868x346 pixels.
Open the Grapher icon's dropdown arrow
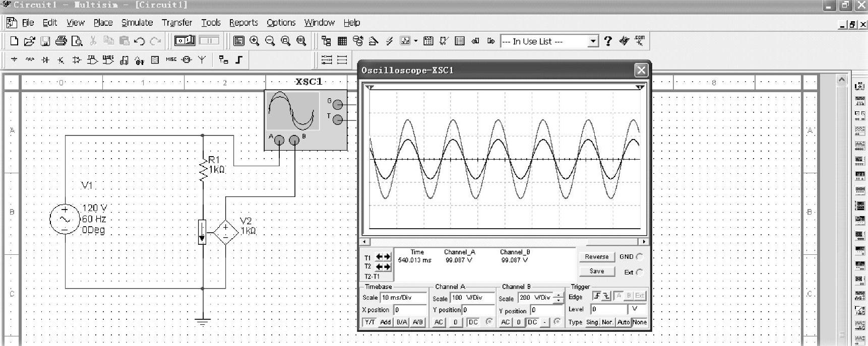[x=416, y=41]
